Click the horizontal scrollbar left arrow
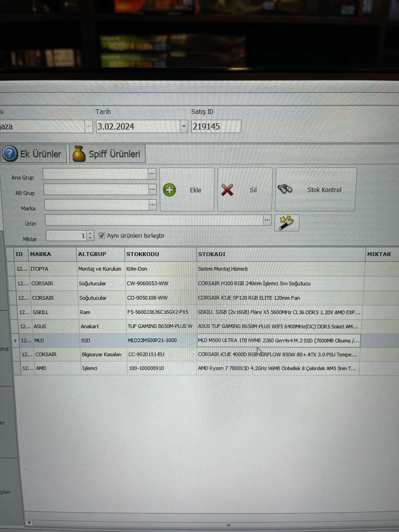The image size is (399, 532). point(29,522)
